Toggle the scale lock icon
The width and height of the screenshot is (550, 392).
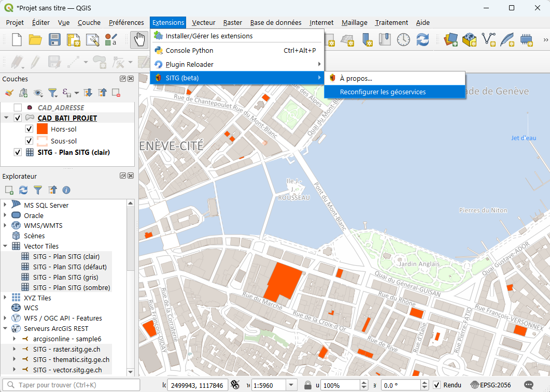[x=307, y=385]
